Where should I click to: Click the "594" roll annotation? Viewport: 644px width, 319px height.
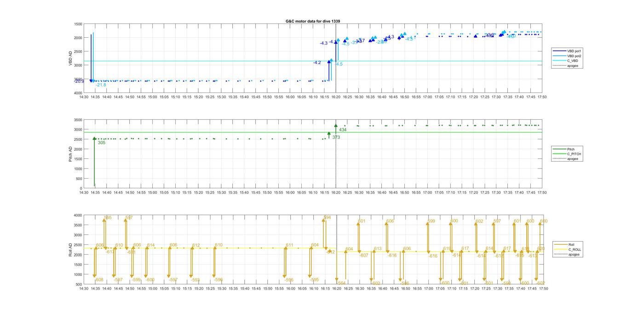point(327,217)
